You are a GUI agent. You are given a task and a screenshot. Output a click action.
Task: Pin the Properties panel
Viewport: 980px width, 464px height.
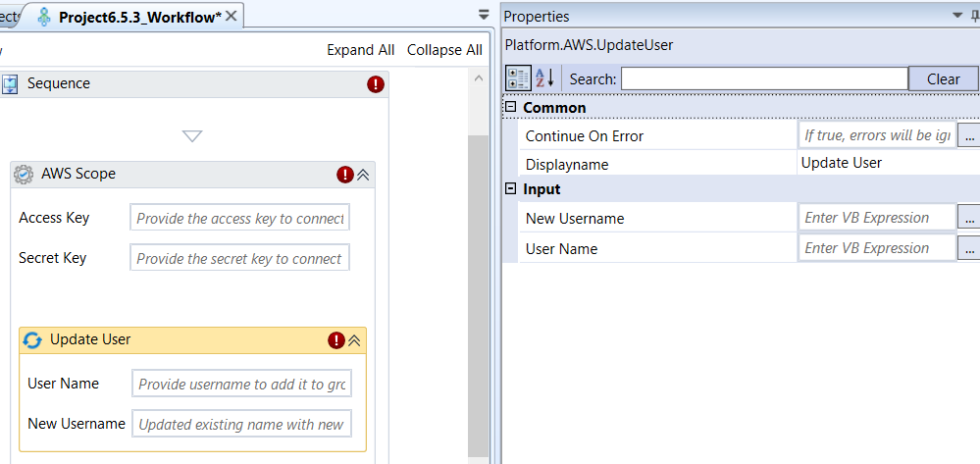tap(975, 16)
